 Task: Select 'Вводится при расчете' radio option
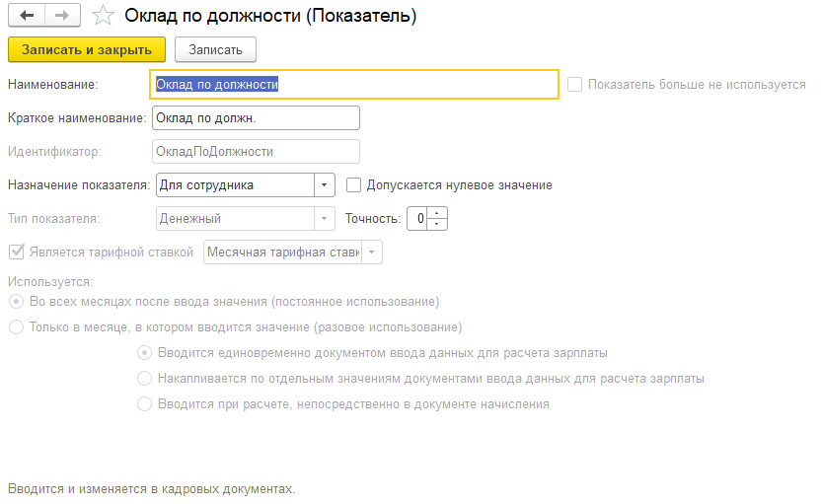(145, 403)
